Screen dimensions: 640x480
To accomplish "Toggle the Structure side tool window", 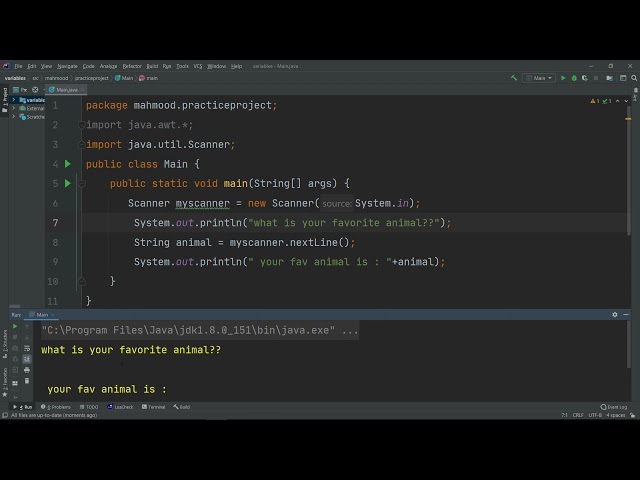I will pos(4,344).
